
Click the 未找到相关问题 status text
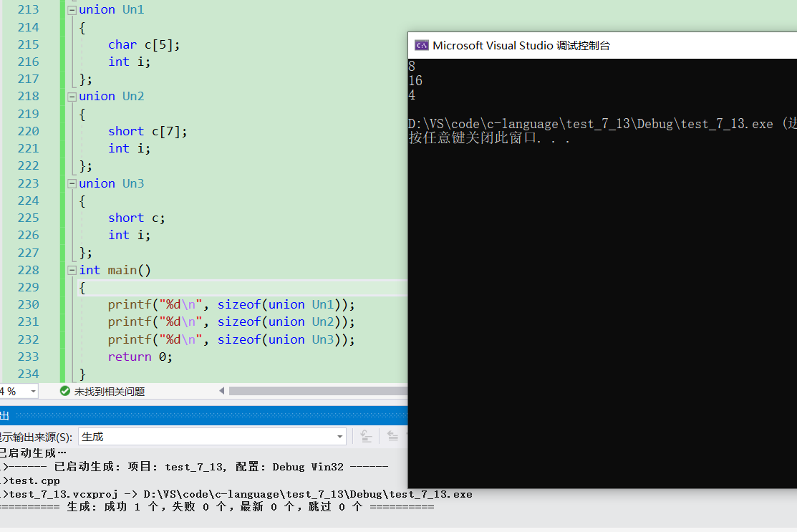tap(110, 392)
